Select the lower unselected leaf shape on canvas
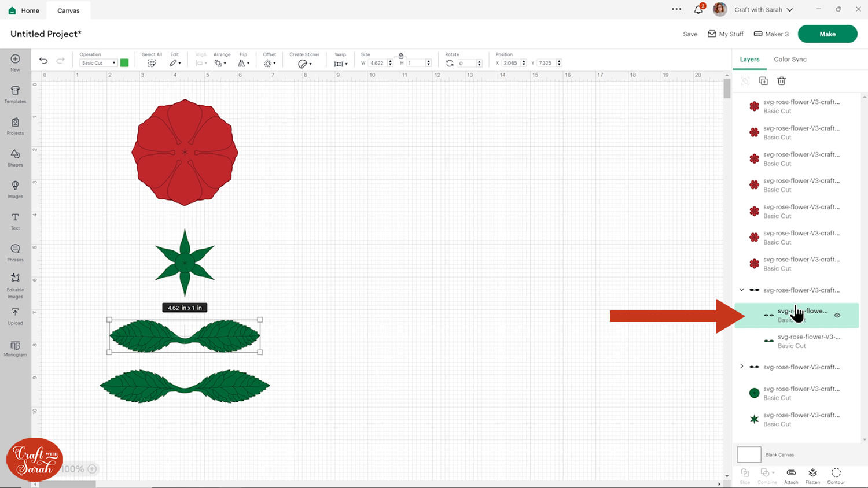 click(185, 386)
